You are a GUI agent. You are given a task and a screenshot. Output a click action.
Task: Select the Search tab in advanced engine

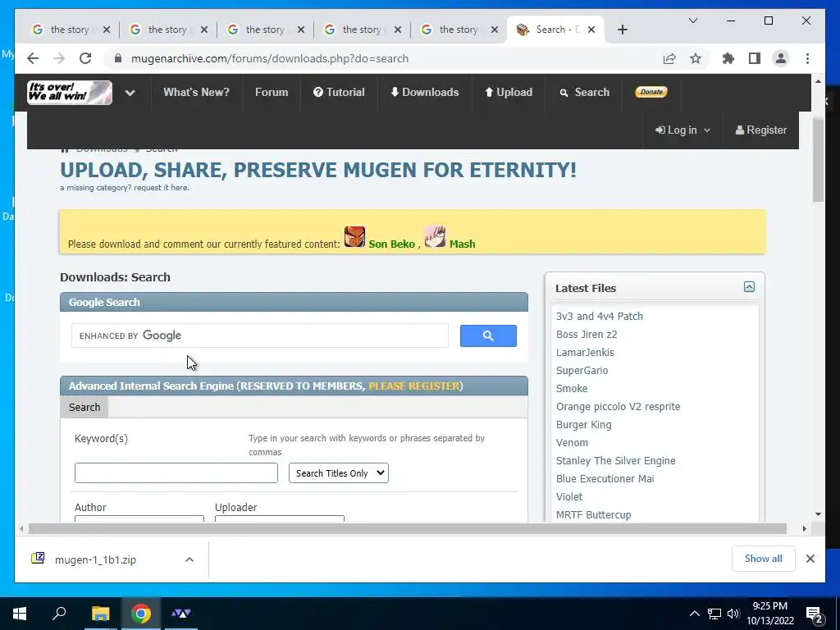pyautogui.click(x=84, y=407)
